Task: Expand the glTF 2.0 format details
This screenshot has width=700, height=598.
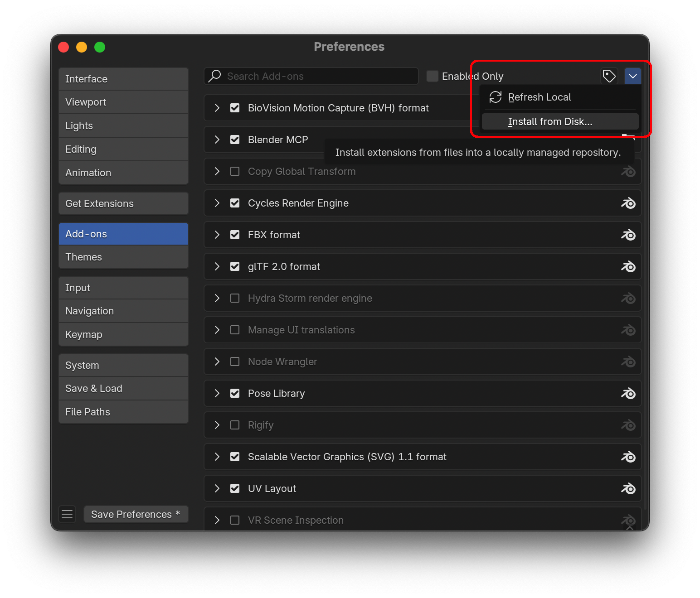Action: point(217,266)
